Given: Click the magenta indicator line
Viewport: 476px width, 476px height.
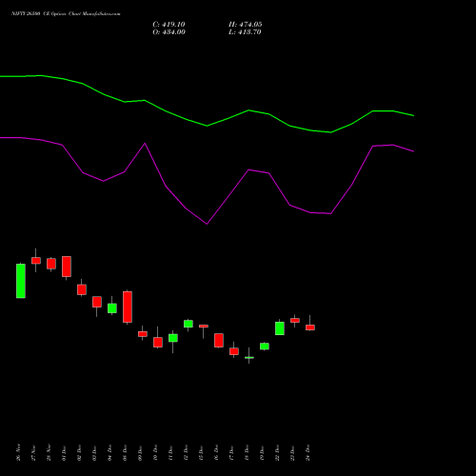Looking at the screenshot, I should [x=207, y=224].
